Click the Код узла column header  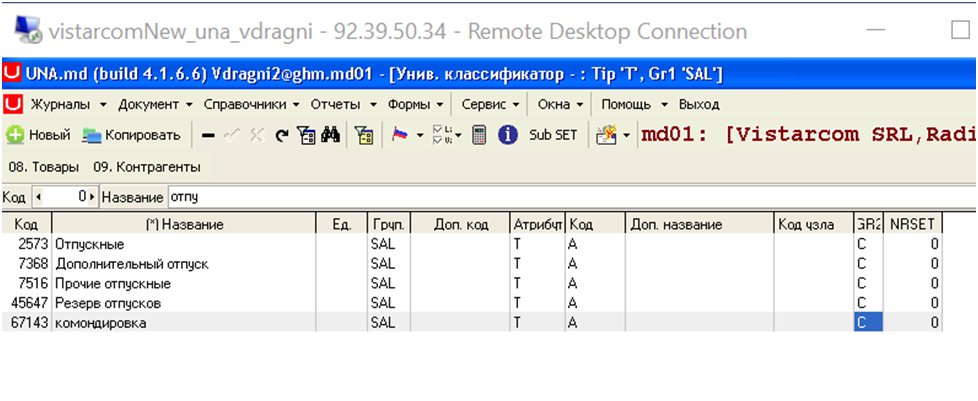[x=814, y=225]
